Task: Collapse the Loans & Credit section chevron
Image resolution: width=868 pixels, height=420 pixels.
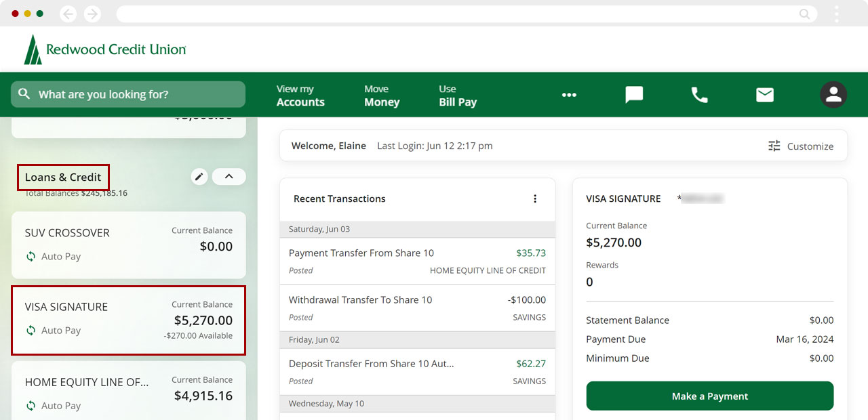Action: click(x=229, y=177)
